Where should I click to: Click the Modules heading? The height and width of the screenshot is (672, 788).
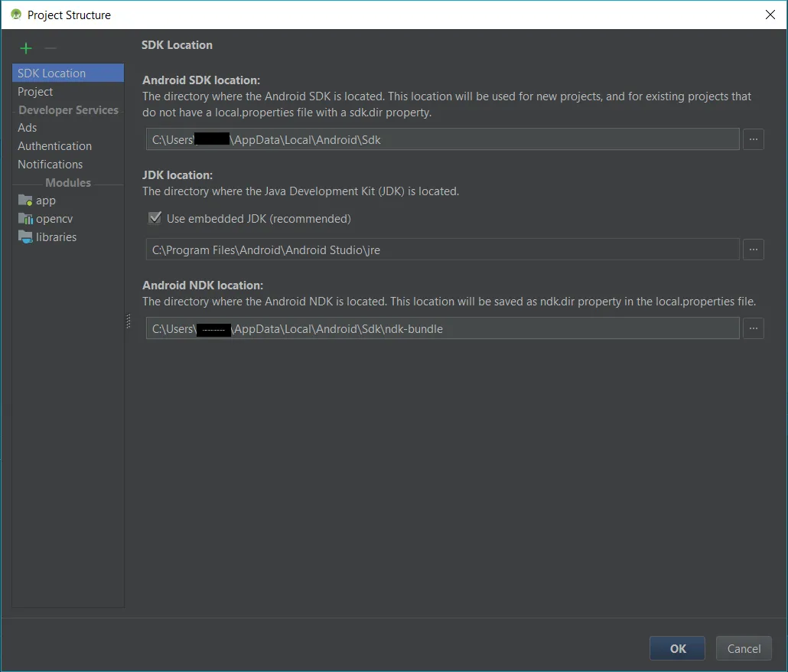(68, 182)
